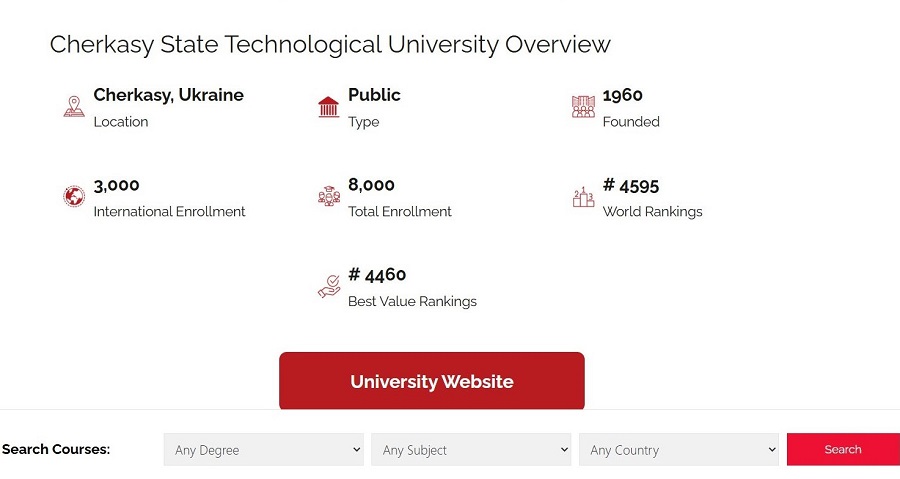Open the University Website button
The height and width of the screenshot is (479, 900).
[431, 381]
